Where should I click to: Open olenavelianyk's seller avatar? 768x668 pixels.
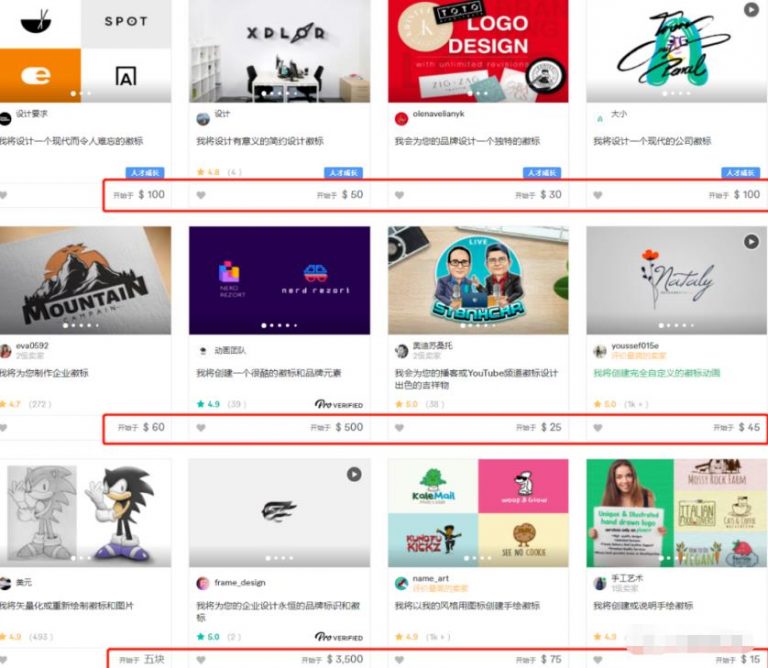click(401, 117)
